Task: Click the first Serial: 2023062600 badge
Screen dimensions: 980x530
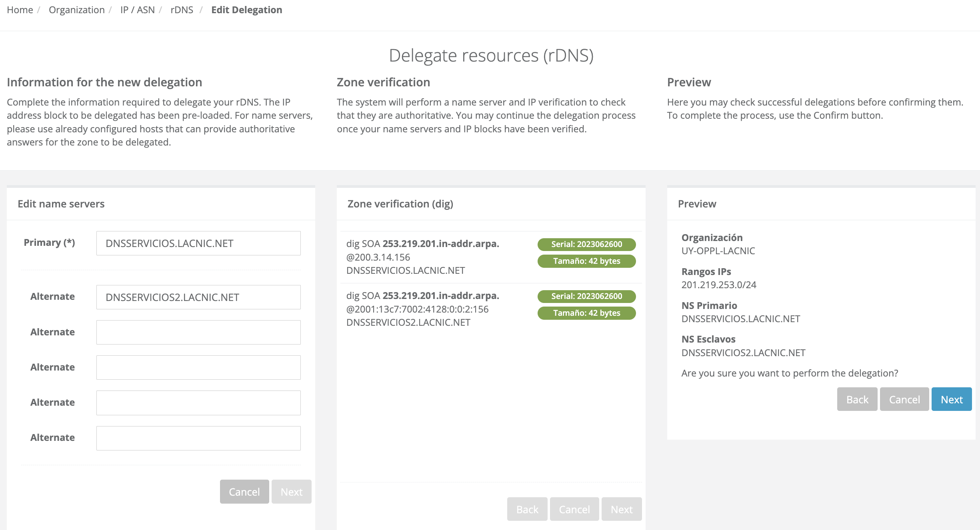Action: click(586, 244)
